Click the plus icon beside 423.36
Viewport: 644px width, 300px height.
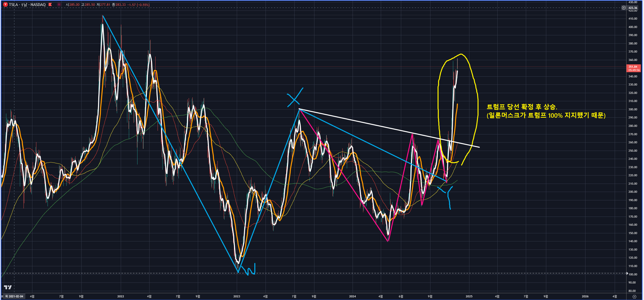(x=623, y=8)
